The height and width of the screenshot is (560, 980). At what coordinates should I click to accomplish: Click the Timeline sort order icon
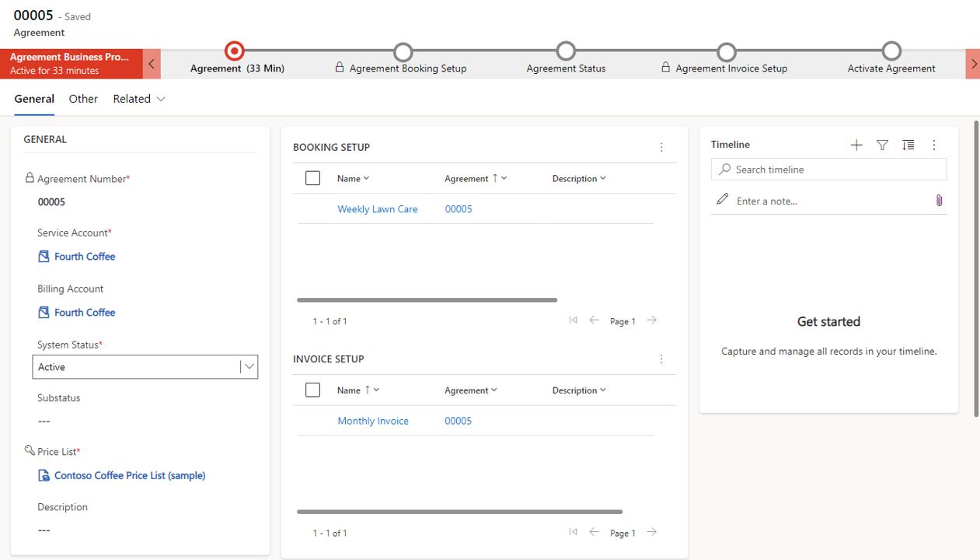[x=908, y=145]
